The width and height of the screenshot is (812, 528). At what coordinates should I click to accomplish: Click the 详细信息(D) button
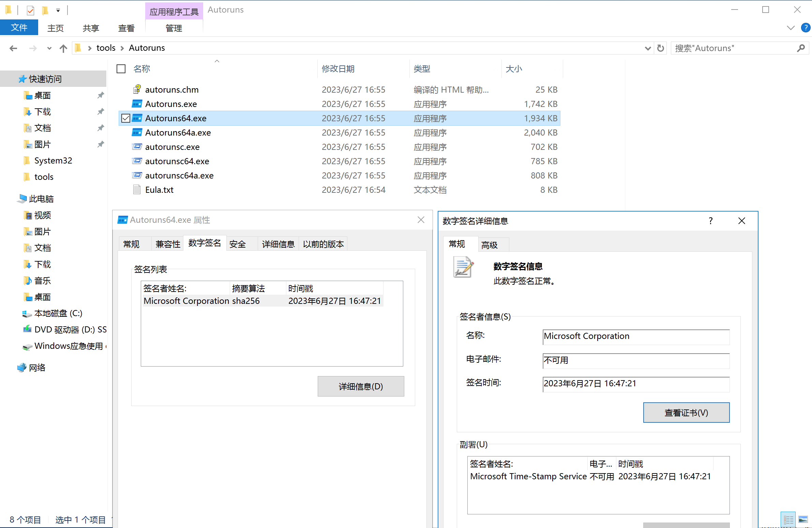361,386
